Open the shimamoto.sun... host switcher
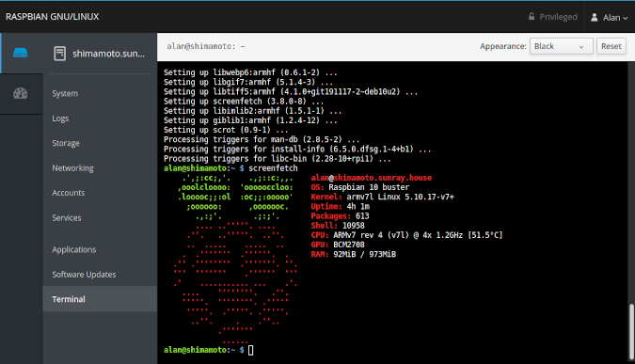The image size is (635, 364). pos(100,54)
